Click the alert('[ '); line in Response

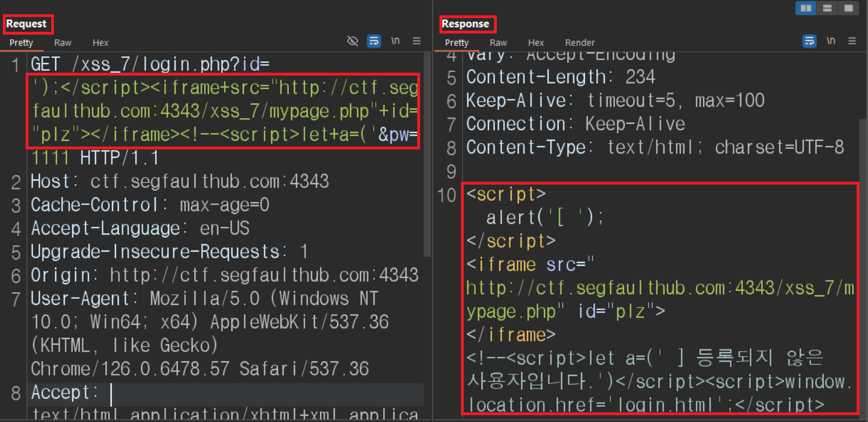tap(545, 218)
